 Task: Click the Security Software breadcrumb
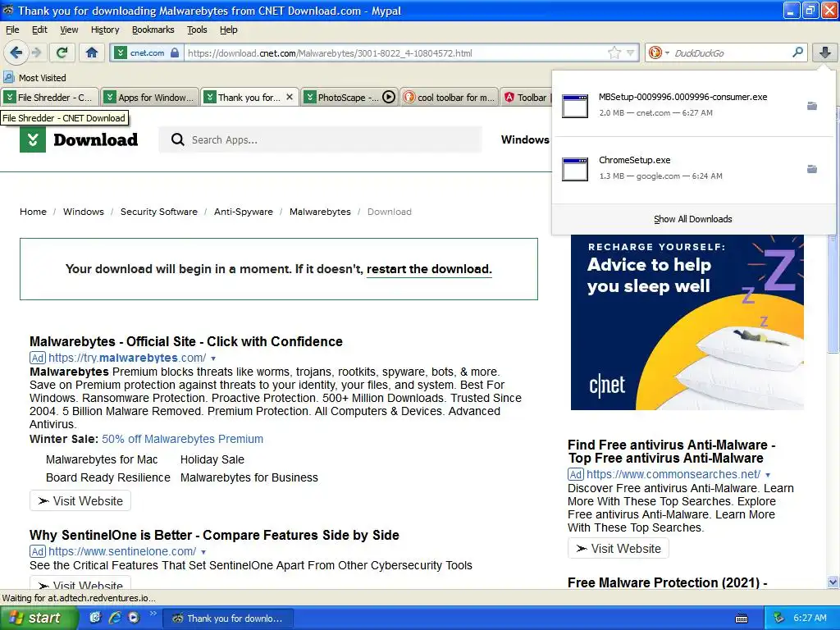tap(158, 212)
